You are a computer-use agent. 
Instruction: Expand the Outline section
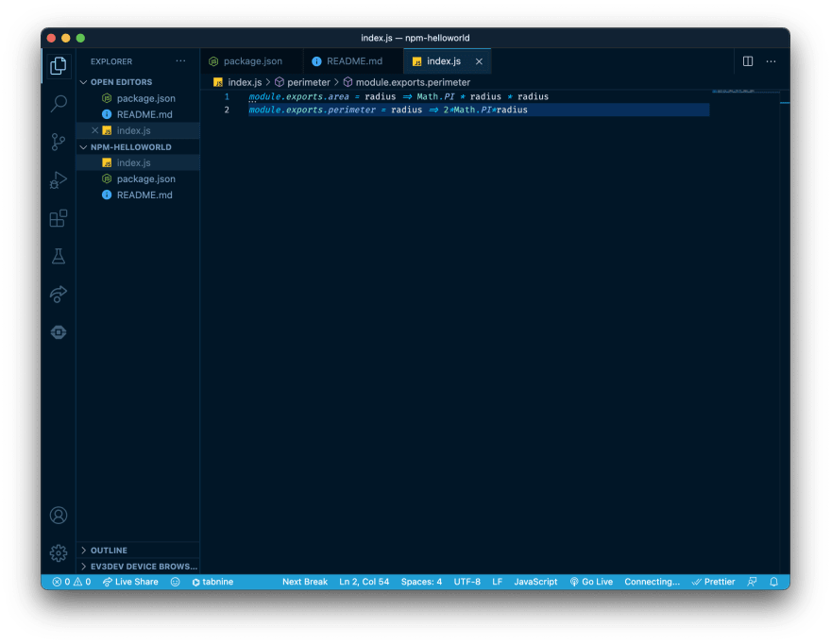tap(138, 551)
